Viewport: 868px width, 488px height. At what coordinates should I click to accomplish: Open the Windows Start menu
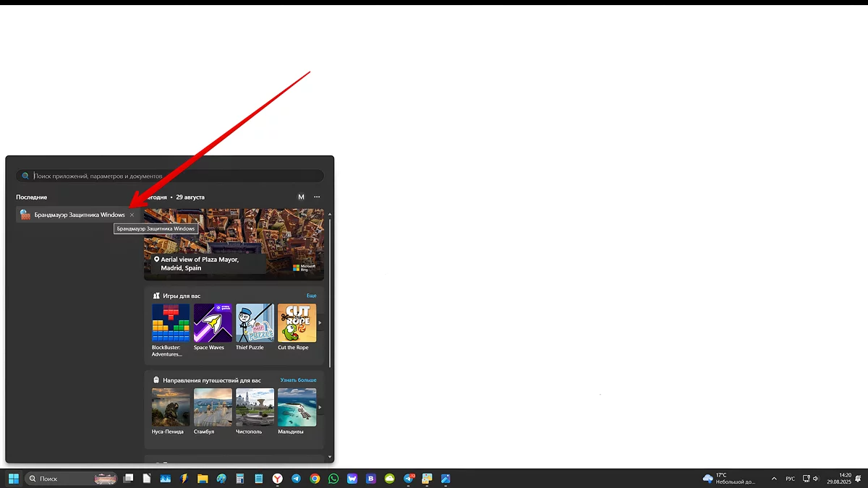[x=13, y=479]
